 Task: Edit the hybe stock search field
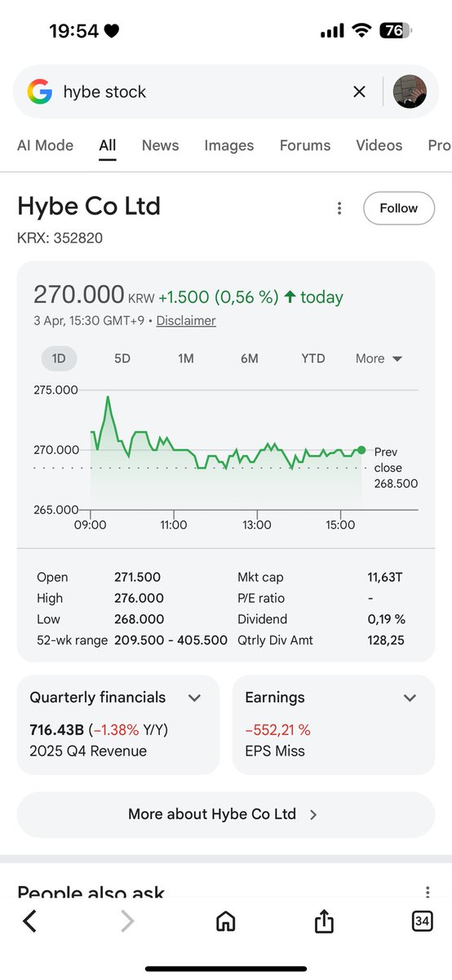[x=202, y=91]
